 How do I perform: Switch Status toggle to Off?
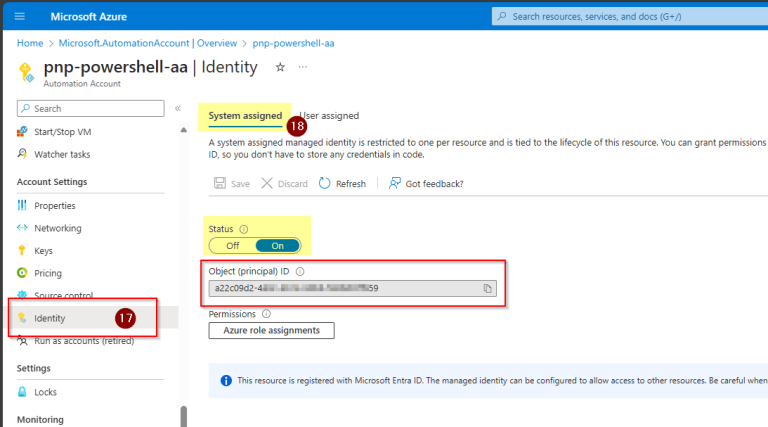[232, 246]
